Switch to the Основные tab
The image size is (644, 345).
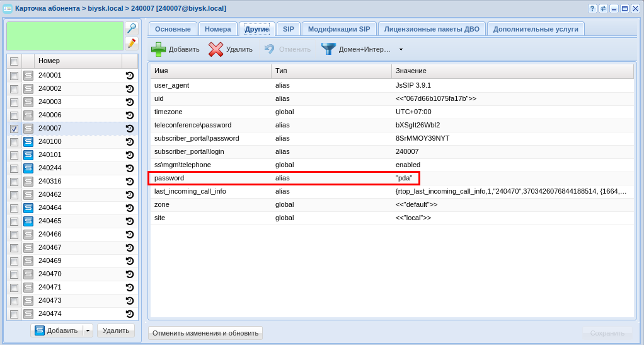pyautogui.click(x=173, y=29)
